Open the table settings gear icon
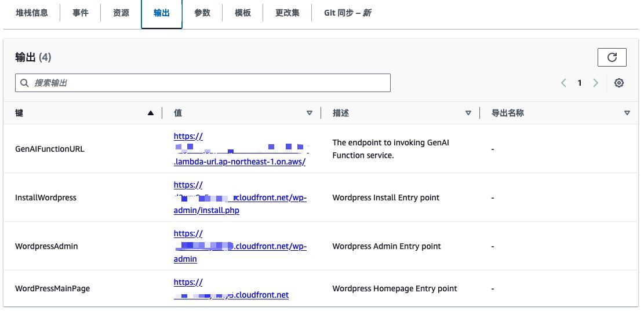Image resolution: width=644 pixels, height=311 pixels. click(x=618, y=83)
